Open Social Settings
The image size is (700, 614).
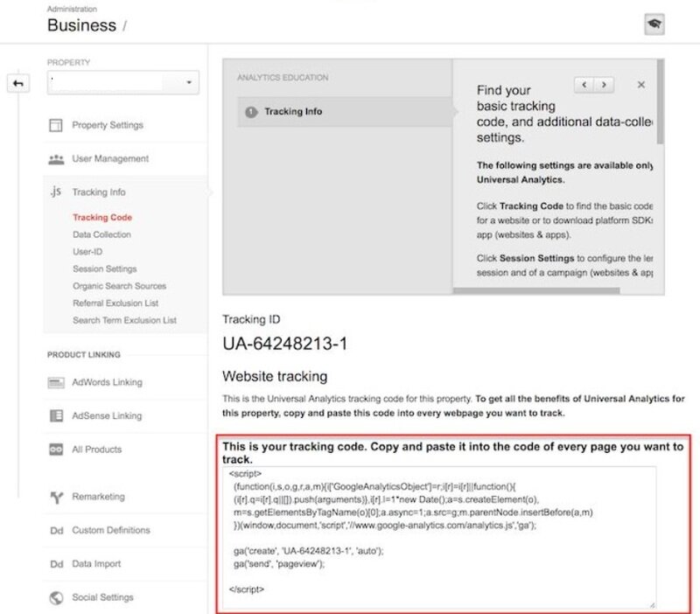point(102,597)
